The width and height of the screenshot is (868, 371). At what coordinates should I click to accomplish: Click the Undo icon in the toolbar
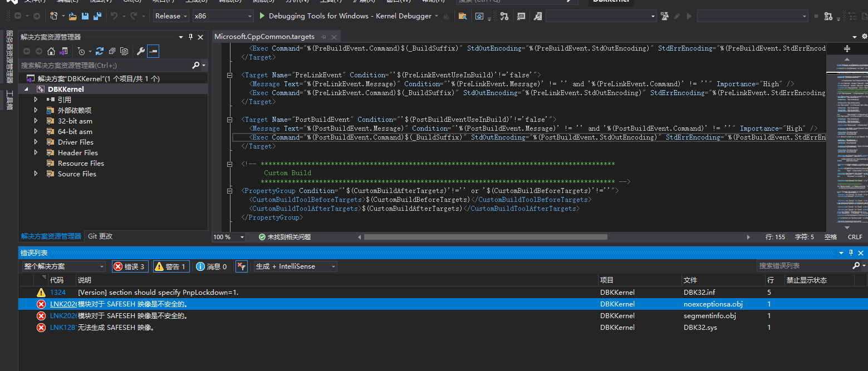(x=115, y=17)
